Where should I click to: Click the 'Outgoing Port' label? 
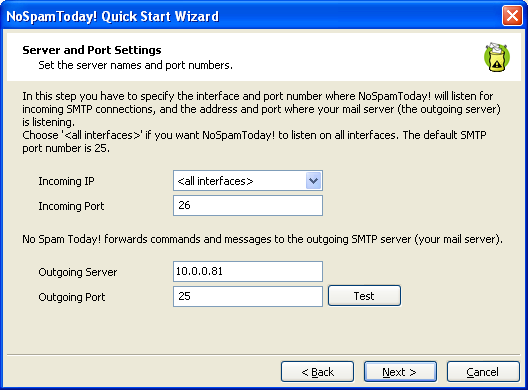coord(72,297)
